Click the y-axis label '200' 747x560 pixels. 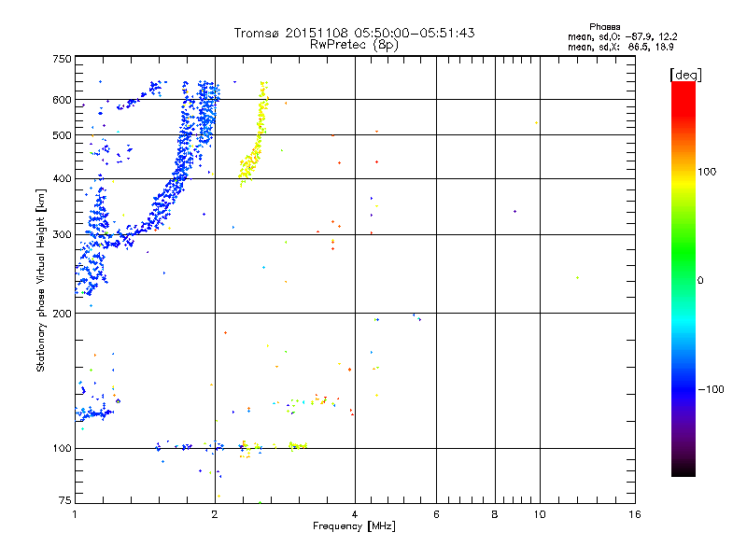(62, 314)
